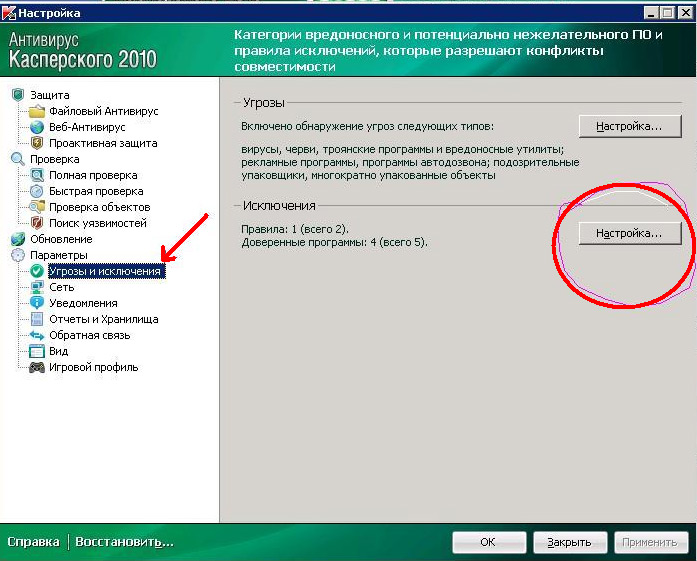Click the Полная проверка icon
697x561 pixels.
(37, 175)
